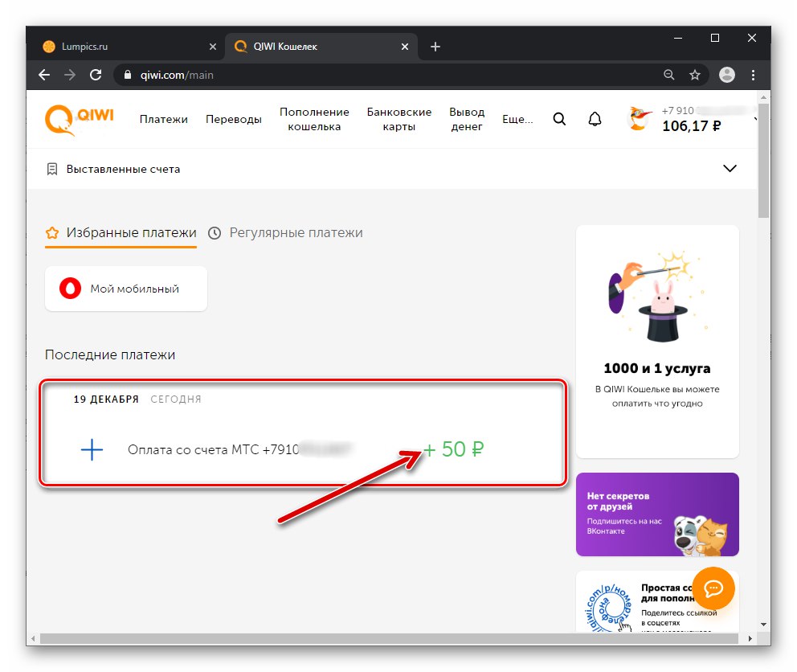Click the blue plus icon of MTS payment

(92, 449)
